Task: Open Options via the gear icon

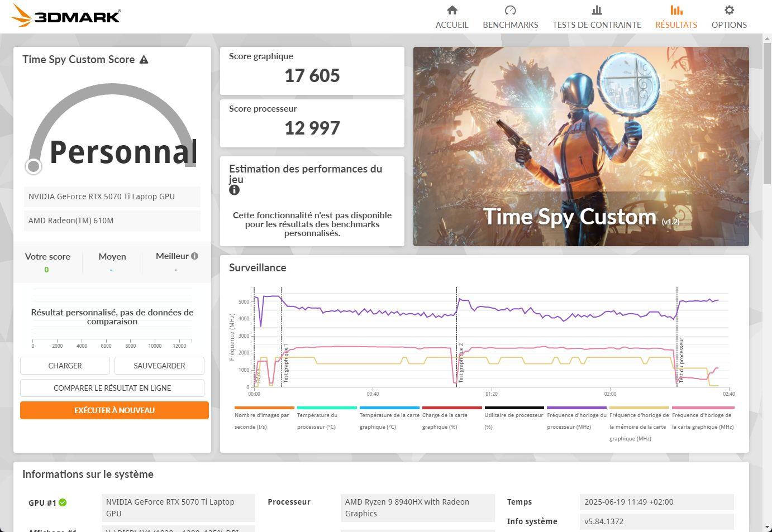Action: coord(729,10)
